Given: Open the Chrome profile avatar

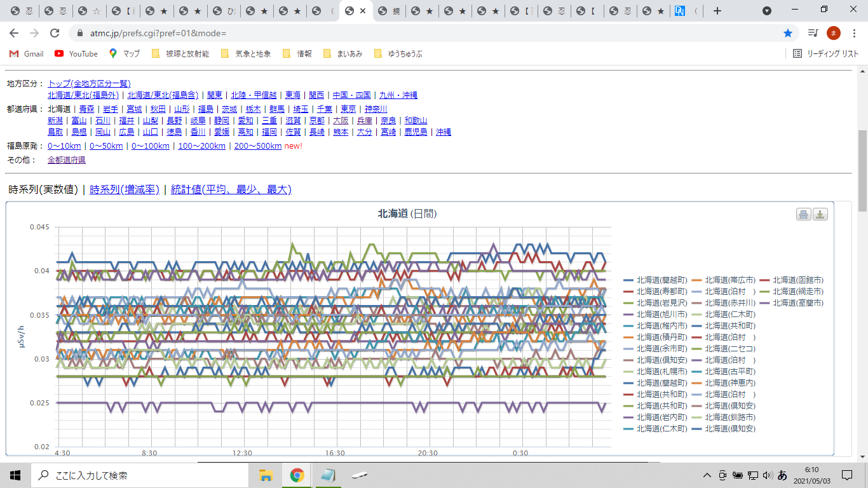Looking at the screenshot, I should [x=834, y=33].
